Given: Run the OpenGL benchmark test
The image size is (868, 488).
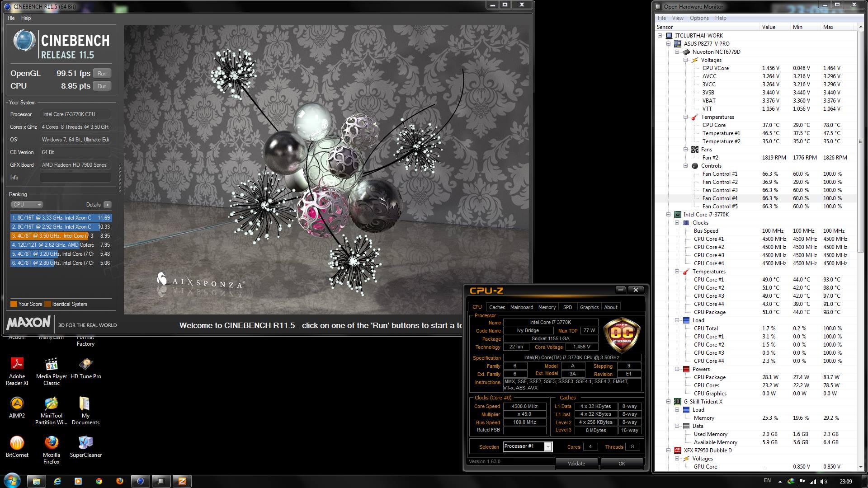Looking at the screenshot, I should 102,74.
